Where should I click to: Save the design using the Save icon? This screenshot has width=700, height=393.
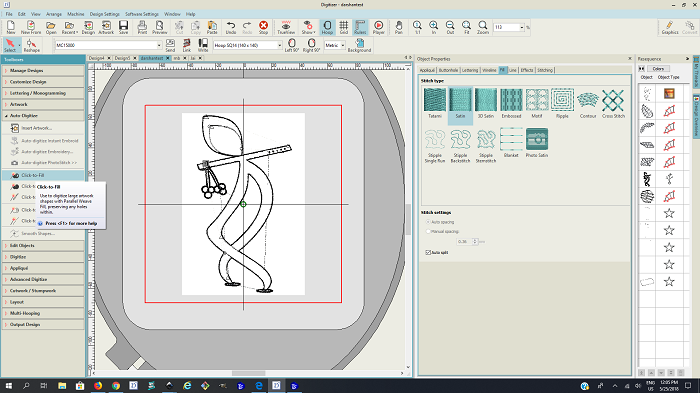coord(124,27)
